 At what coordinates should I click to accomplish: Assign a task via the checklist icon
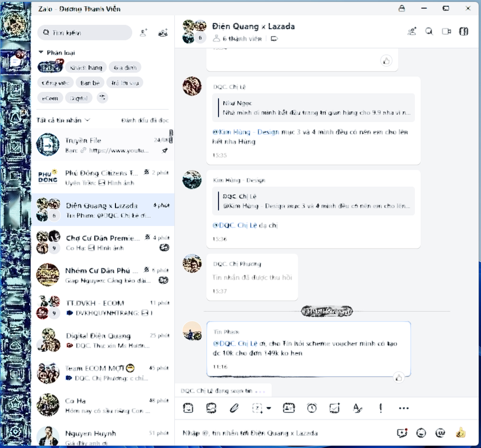point(334,408)
